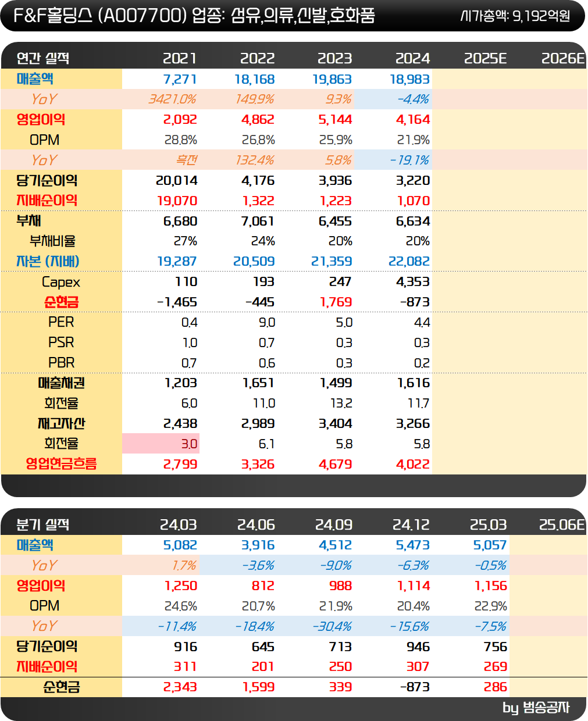This screenshot has width=588, height=721.
Task: Click the 부채 row label
Action: click(28, 220)
